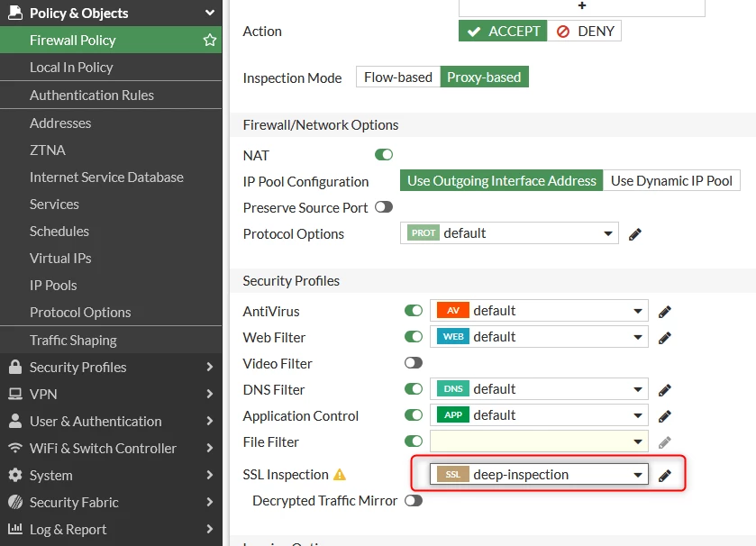This screenshot has height=546, width=756.
Task: Open Protocol Options sidebar item
Action: pos(111,312)
